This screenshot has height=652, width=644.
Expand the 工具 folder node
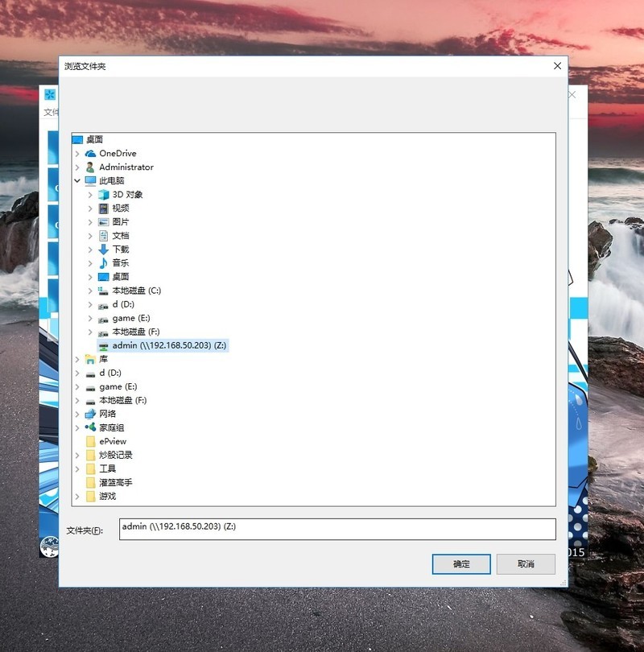(x=77, y=469)
